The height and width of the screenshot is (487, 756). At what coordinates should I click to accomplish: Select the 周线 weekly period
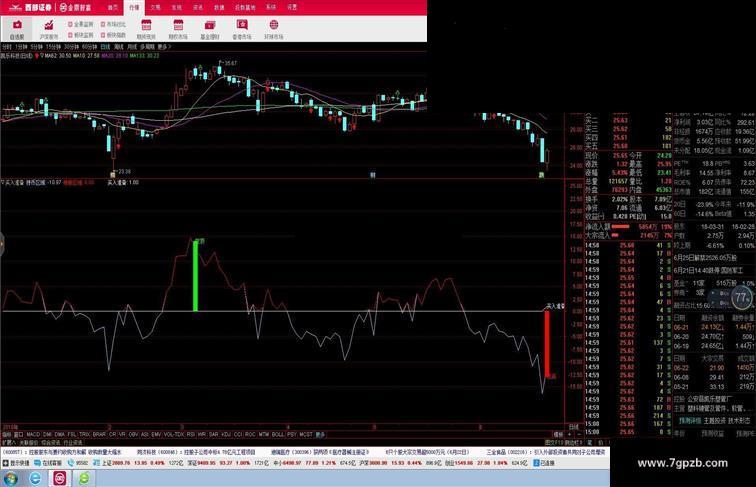point(119,47)
